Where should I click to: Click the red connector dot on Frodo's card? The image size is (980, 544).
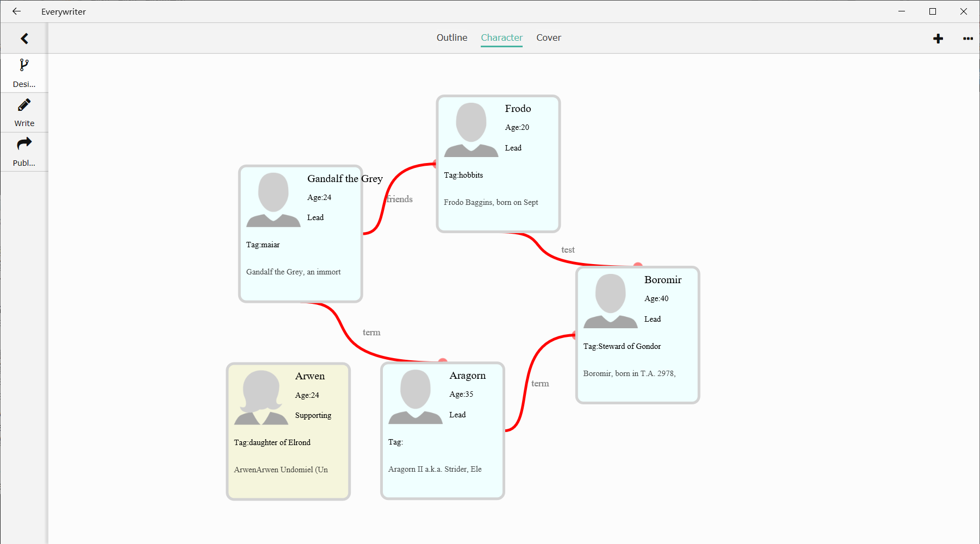click(x=435, y=164)
